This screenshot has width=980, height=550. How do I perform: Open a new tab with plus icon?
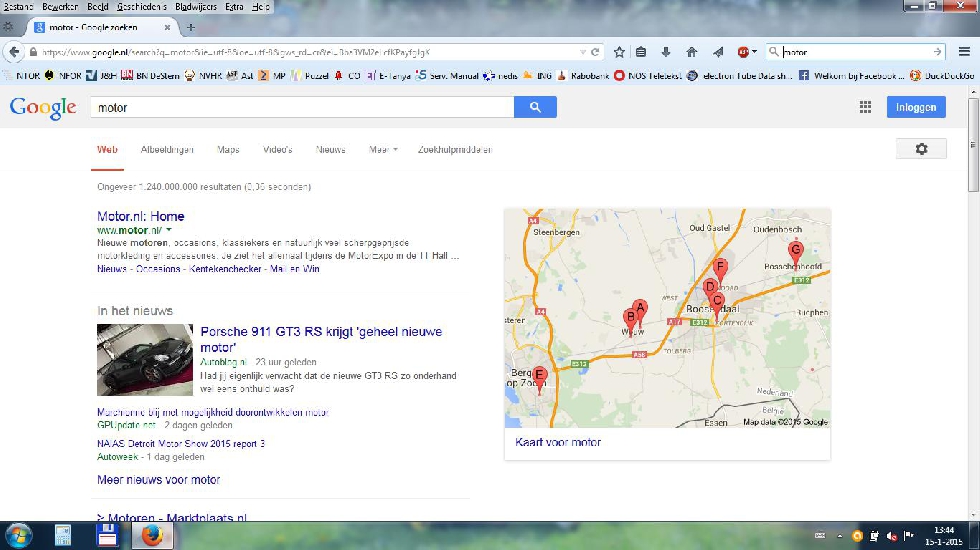point(191,28)
